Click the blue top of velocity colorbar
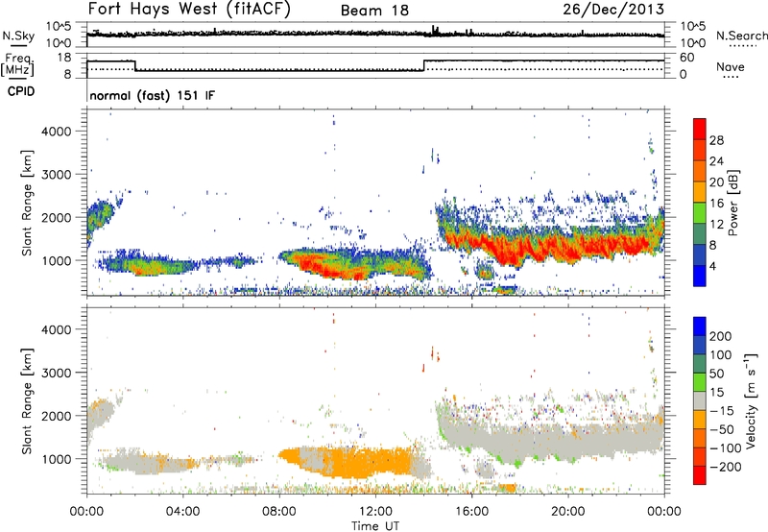This screenshot has height=532, width=768. 700,326
